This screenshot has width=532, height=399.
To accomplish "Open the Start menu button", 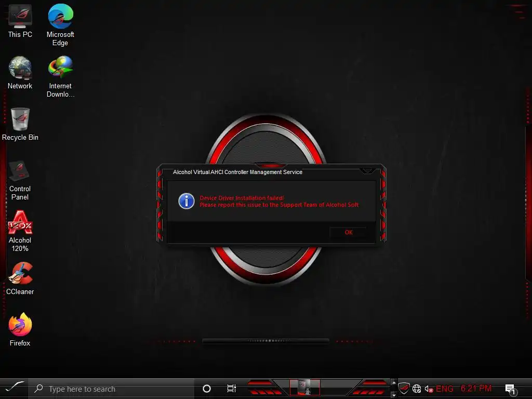I will [x=14, y=388].
